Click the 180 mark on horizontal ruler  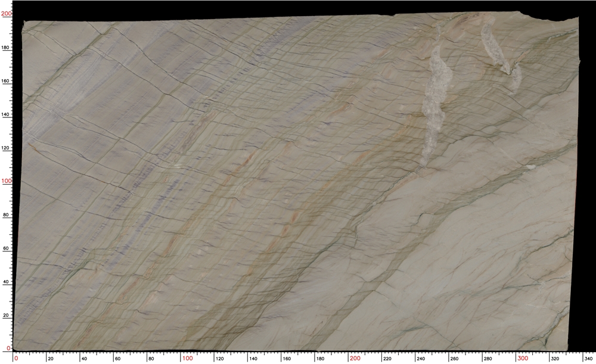320,359
